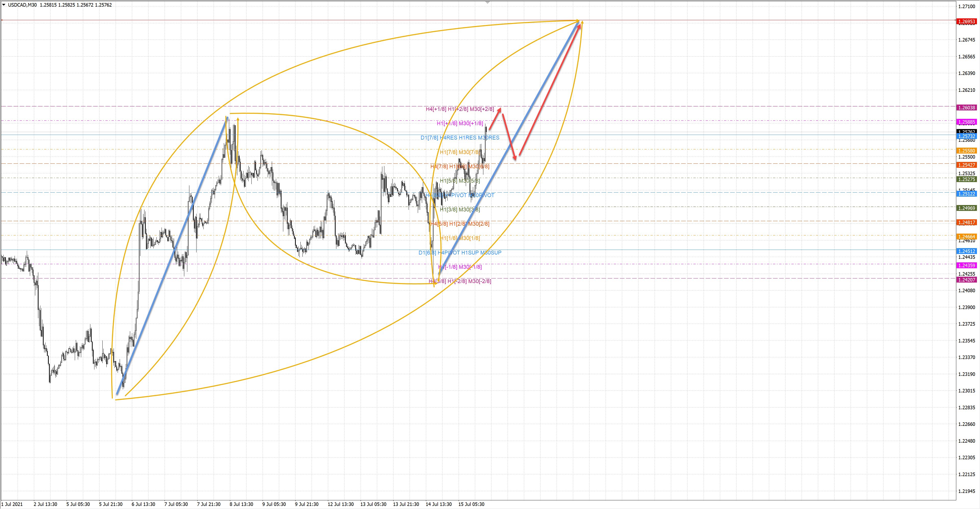Click the 8 Jul 13:30 time axis label

coord(241,504)
